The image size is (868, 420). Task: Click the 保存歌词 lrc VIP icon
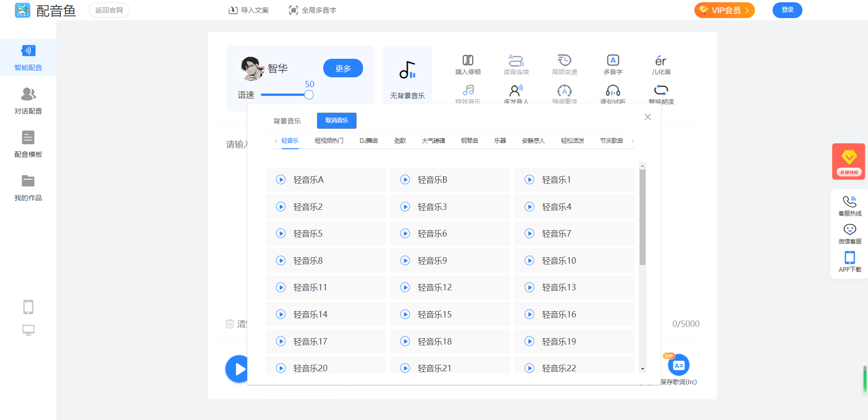pos(679,365)
